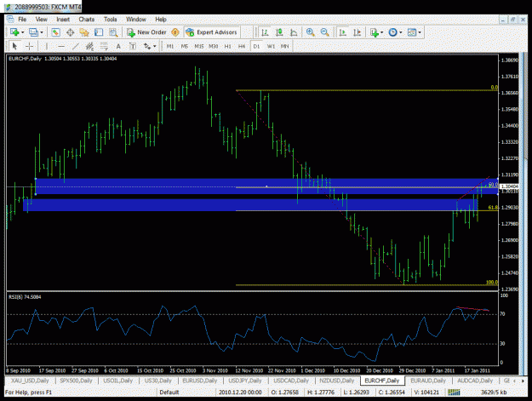Screen dimensions: 532x401
Task: Switch to M15 timeframe
Action: (199, 46)
